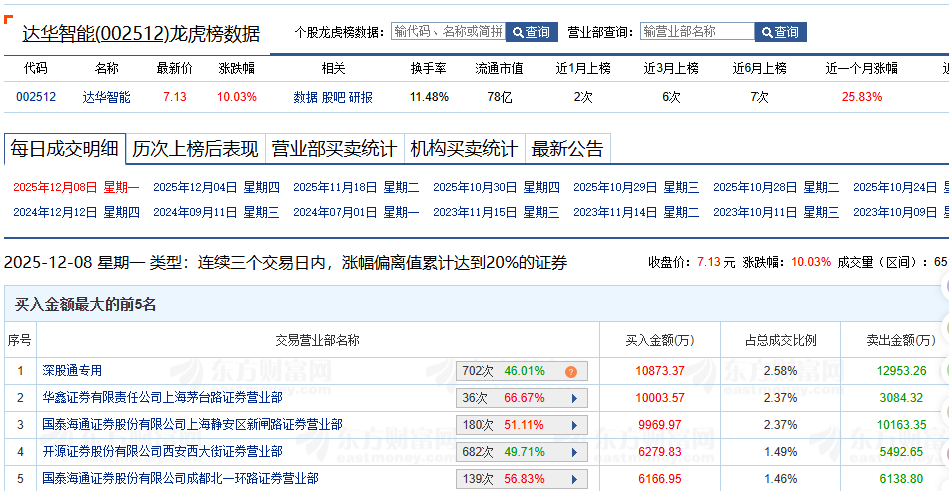
Task: Click 买入金额(万) column header
Action: pos(660,341)
